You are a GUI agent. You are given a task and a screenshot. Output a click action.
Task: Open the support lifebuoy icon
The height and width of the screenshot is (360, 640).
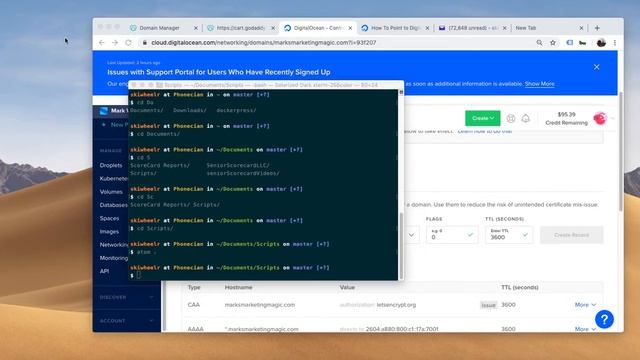pyautogui.click(x=511, y=118)
